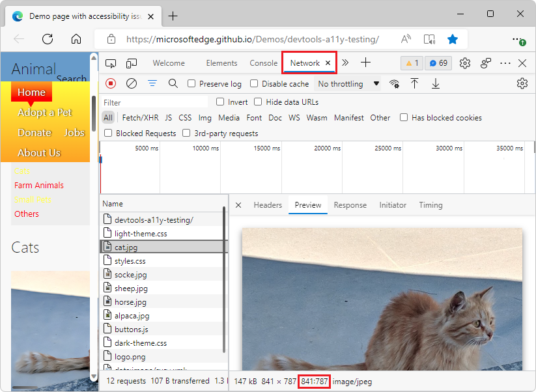Image resolution: width=536 pixels, height=392 pixels.
Task: Open the Adopt a Pet link
Action: click(x=44, y=112)
